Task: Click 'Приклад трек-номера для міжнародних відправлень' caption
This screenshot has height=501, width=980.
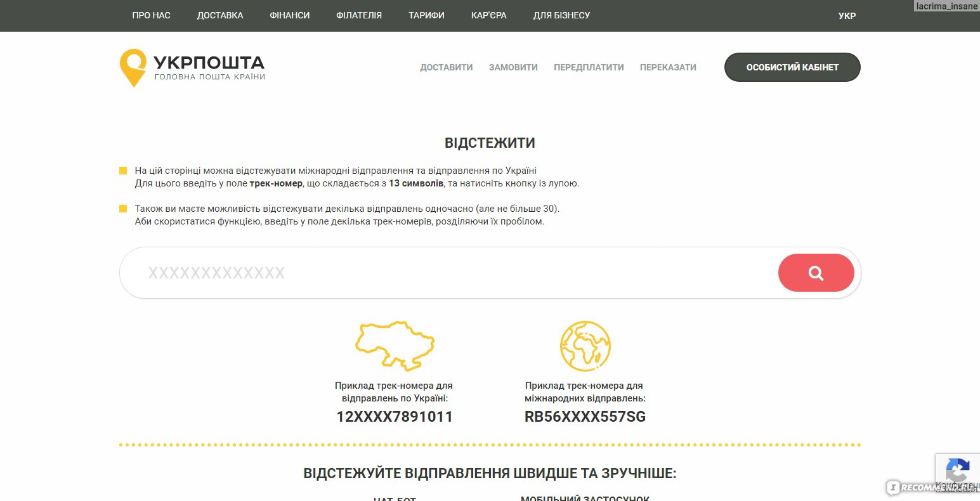Action: click(585, 392)
